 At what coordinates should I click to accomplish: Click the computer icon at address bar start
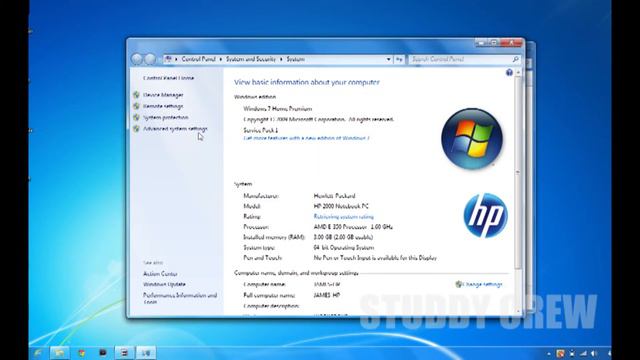point(168,59)
